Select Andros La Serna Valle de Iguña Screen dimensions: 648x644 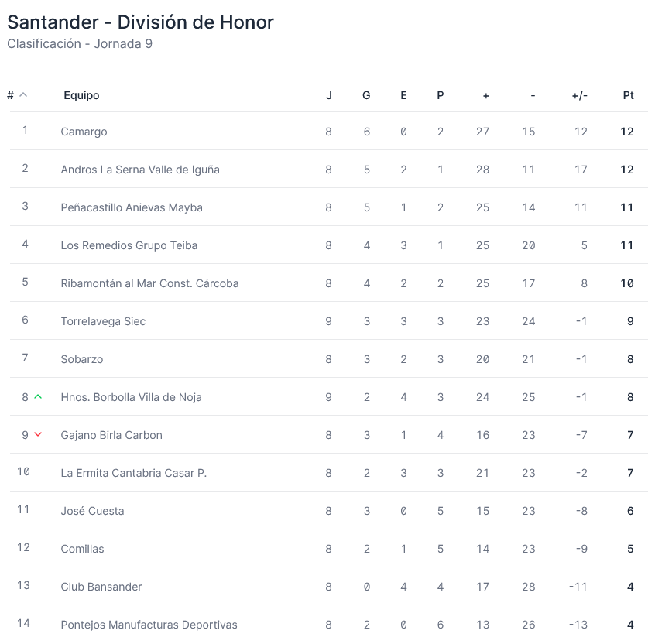coord(140,170)
